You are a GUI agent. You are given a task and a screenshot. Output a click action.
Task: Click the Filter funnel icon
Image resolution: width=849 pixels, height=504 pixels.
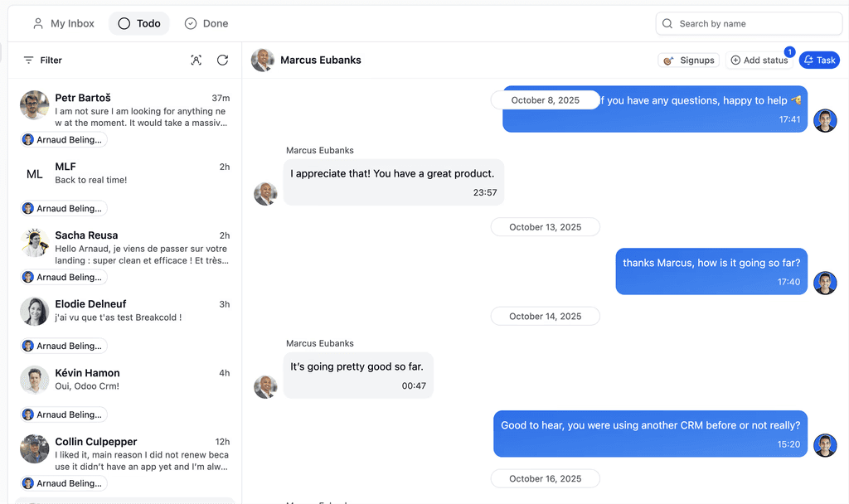point(30,60)
